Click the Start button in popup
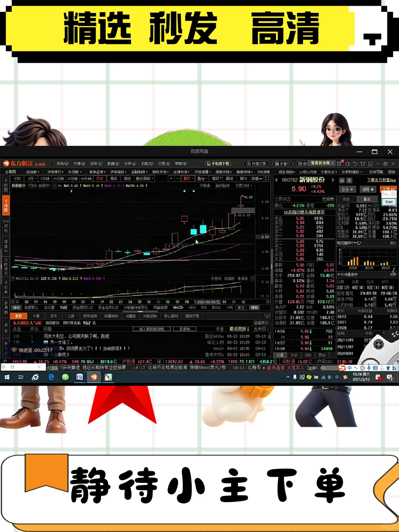Image resolution: width=399 pixels, height=532 pixels. [389, 202]
